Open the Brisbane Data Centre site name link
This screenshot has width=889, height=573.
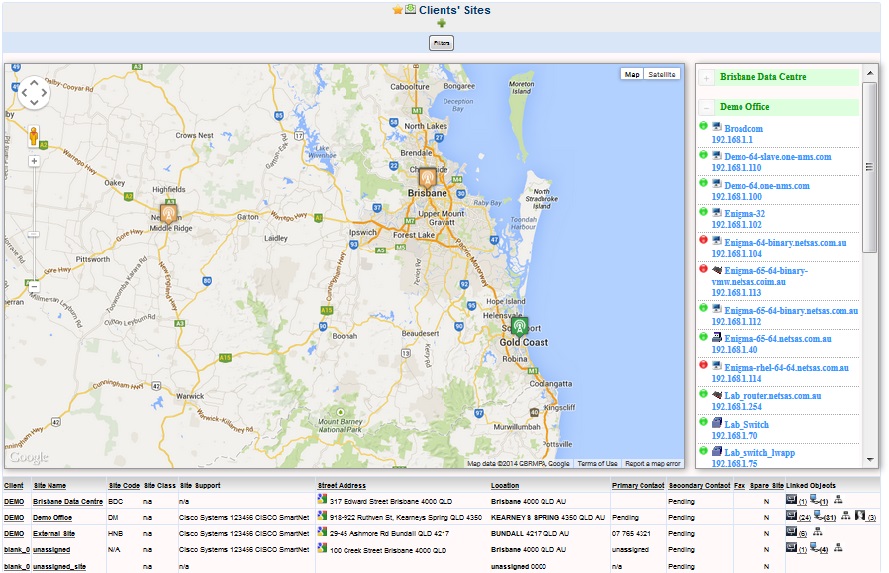pos(68,502)
